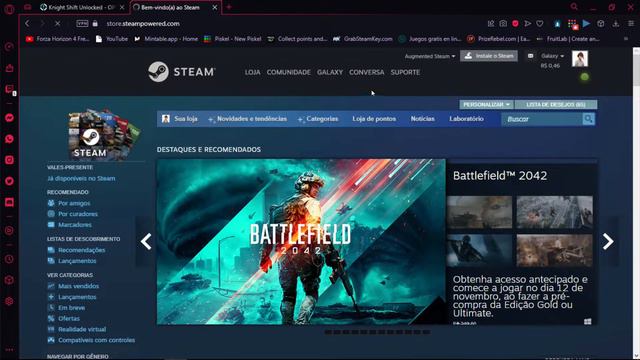
Task: Open browser Settings gear in sidebar
Action: coord(9,301)
